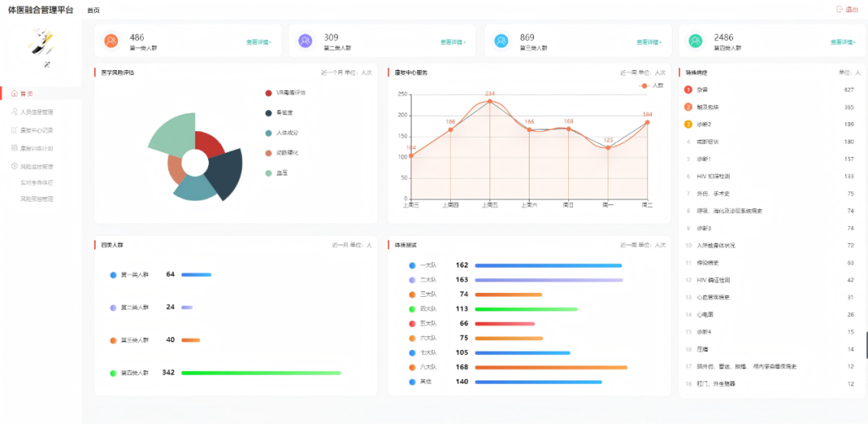Image resolution: width=868 pixels, height=424 pixels.
Task: Click the 康复中心记录 record icon in sidebar
Action: coord(14,130)
